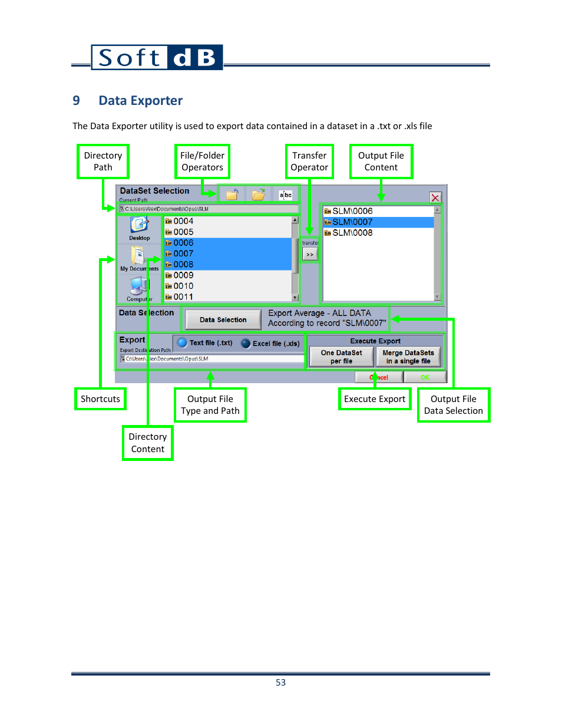Click the 'Export Average - ALL DATA' text

[319, 313]
